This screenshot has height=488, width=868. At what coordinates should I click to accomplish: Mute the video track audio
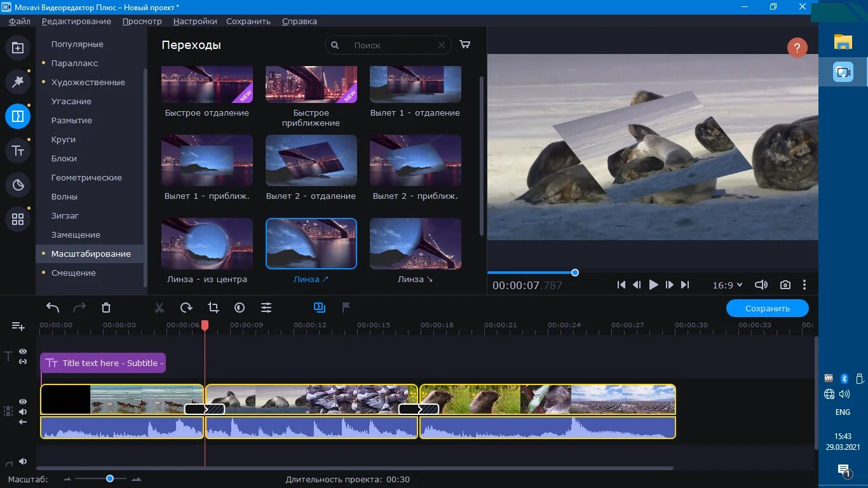point(23,412)
